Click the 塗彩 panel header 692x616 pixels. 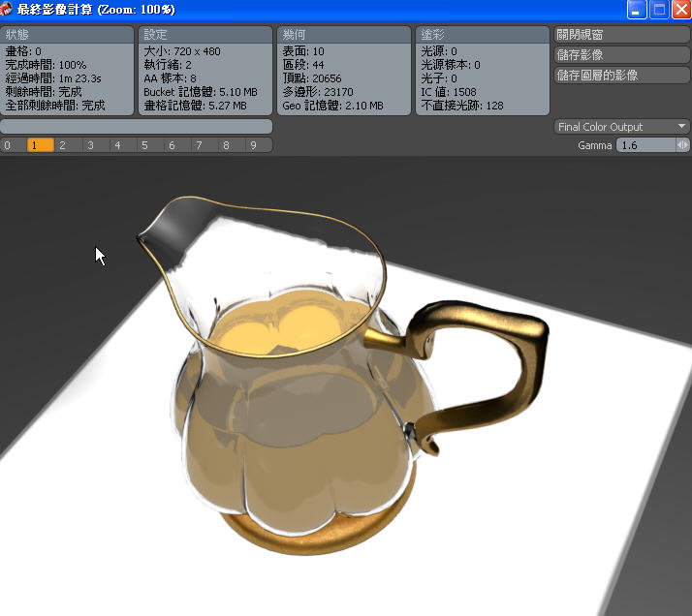[x=483, y=35]
